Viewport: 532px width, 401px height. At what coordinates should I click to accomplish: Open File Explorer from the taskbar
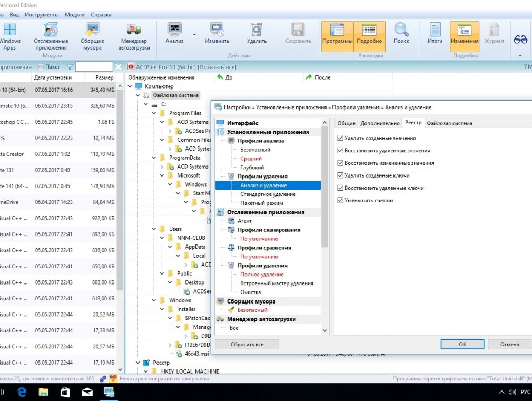[x=43, y=392]
